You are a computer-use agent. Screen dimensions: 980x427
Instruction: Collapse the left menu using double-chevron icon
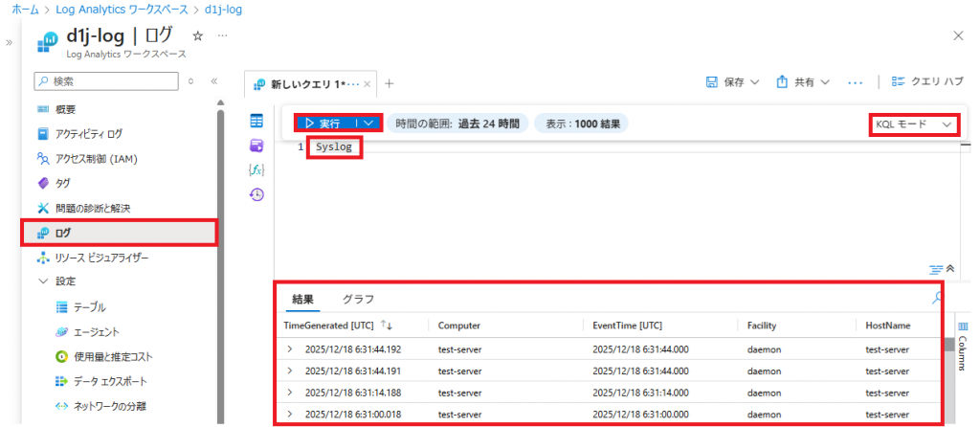pos(214,81)
